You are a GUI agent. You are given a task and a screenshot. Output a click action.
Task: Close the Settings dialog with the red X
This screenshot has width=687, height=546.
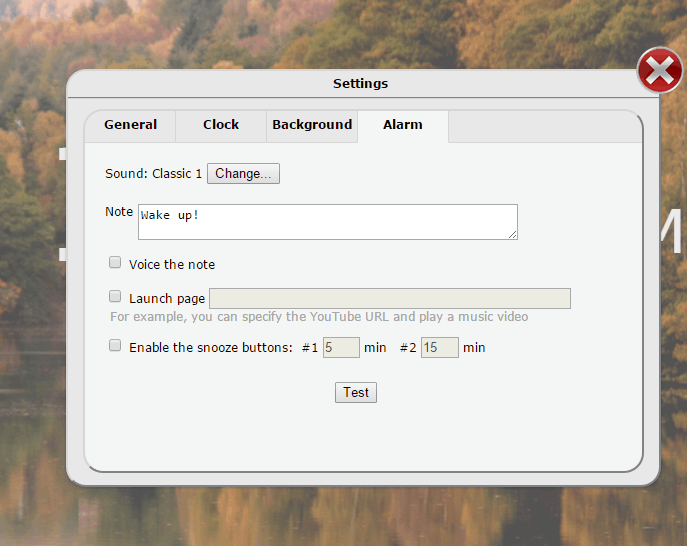click(660, 70)
